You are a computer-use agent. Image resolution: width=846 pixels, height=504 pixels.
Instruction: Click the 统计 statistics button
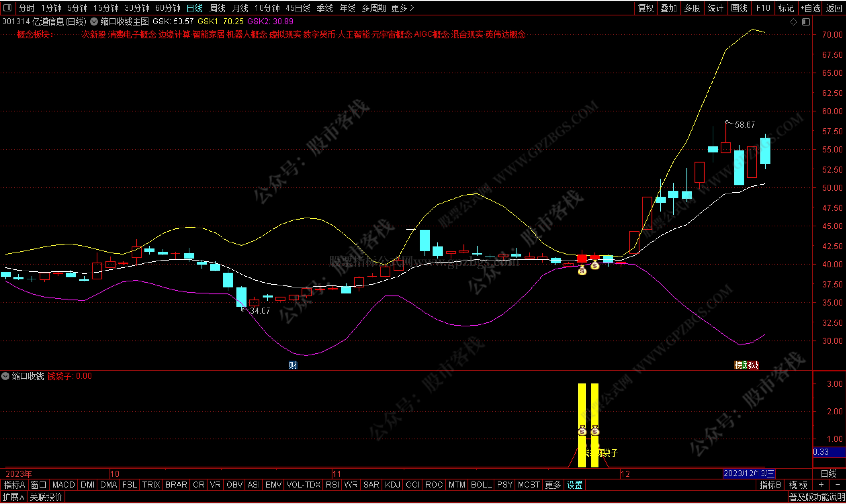pyautogui.click(x=716, y=8)
